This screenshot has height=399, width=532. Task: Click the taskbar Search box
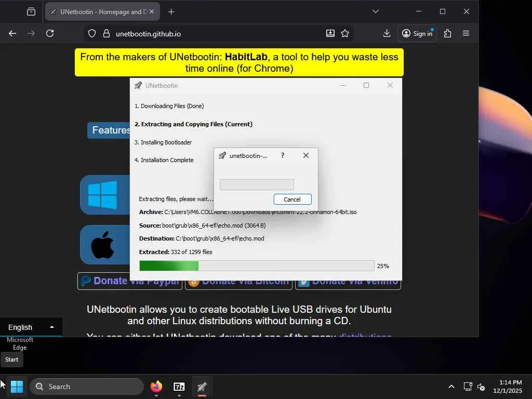pos(87,387)
